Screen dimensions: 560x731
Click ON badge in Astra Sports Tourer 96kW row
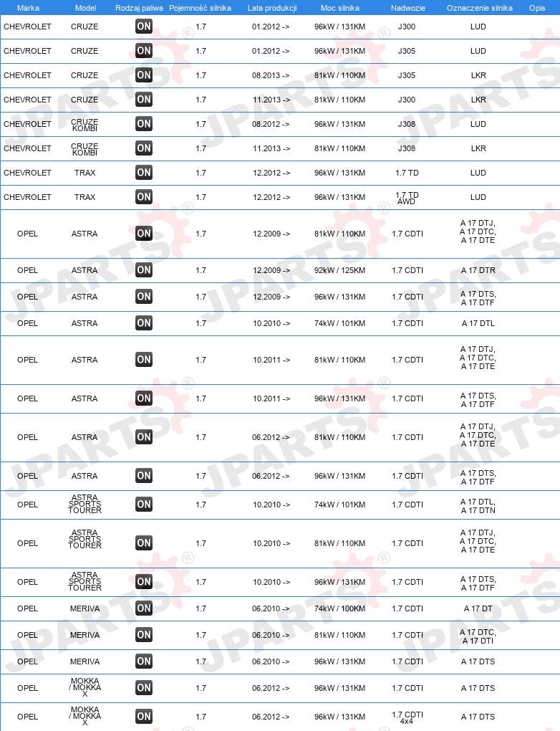144,582
